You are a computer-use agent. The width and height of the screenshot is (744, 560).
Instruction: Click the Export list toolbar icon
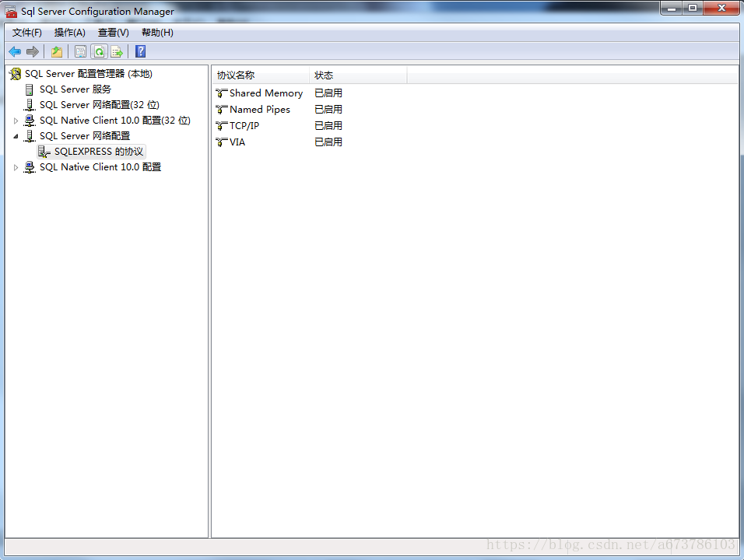coord(117,51)
